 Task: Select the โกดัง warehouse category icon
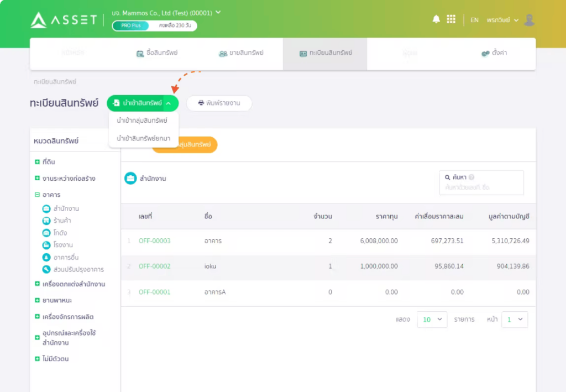[x=46, y=233]
